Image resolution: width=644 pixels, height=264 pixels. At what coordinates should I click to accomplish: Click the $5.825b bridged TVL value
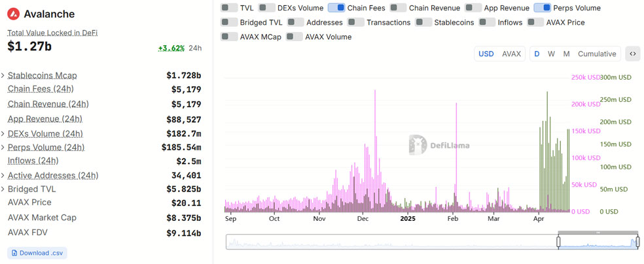point(184,189)
